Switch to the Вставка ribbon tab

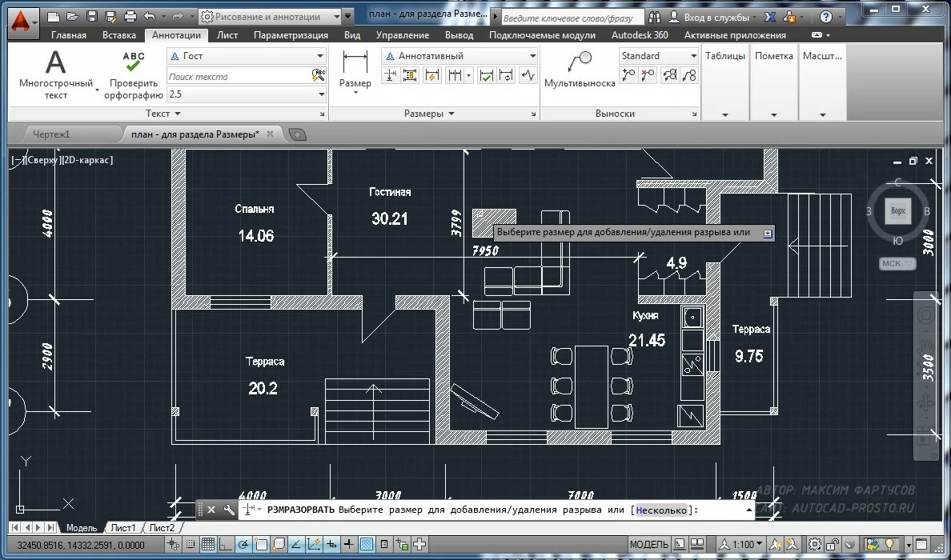tap(118, 35)
